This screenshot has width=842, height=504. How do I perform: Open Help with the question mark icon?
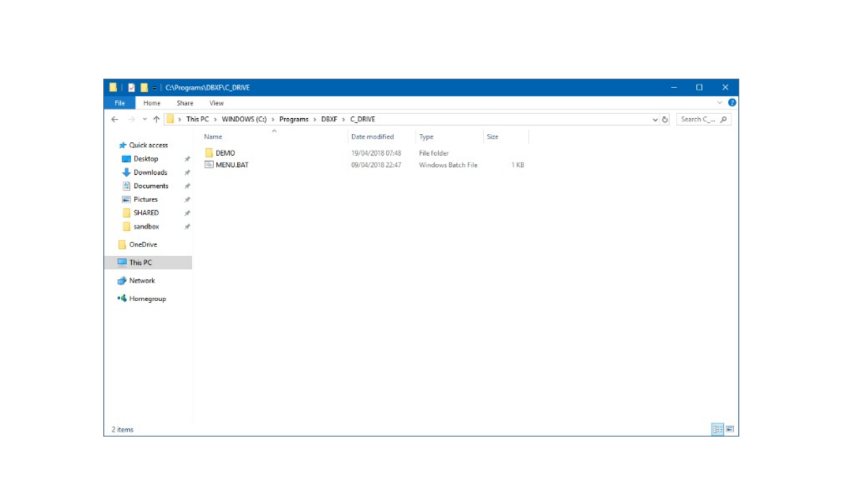point(732,103)
